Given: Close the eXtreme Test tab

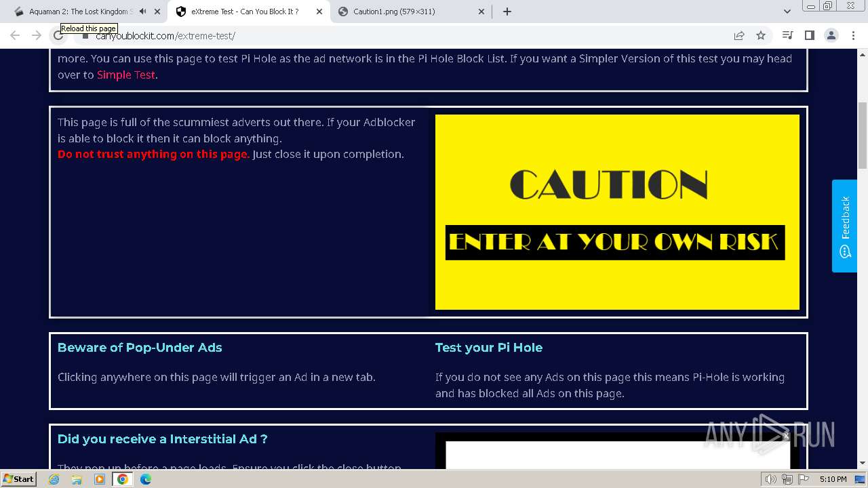Looking at the screenshot, I should (x=319, y=12).
